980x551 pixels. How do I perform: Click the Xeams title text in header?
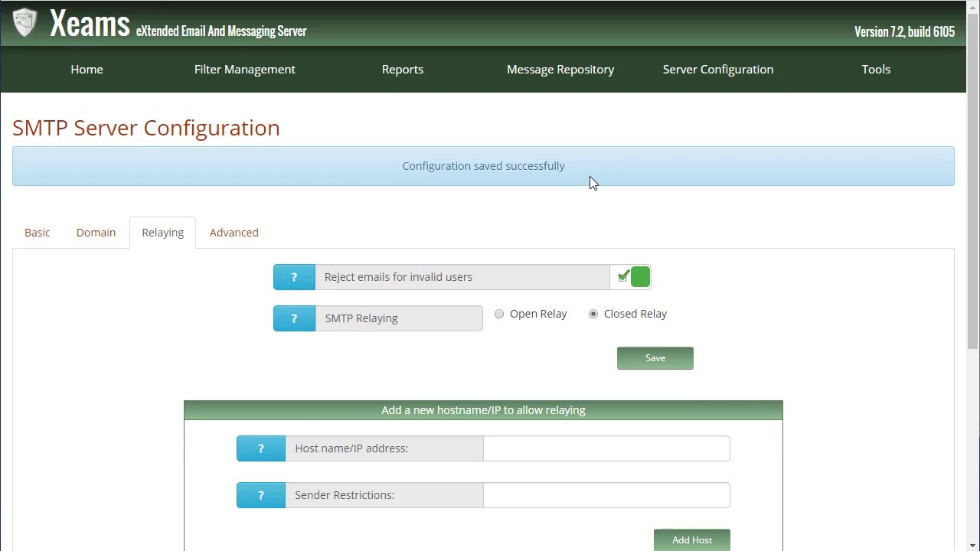pos(90,24)
